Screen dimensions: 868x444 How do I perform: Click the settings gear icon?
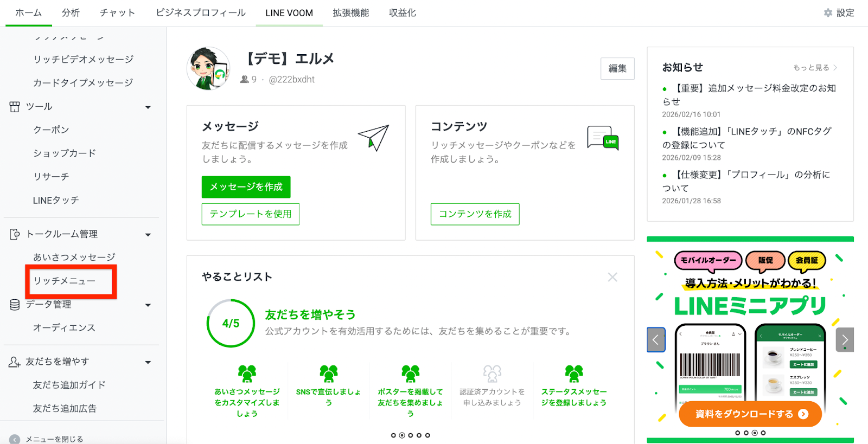pos(828,13)
